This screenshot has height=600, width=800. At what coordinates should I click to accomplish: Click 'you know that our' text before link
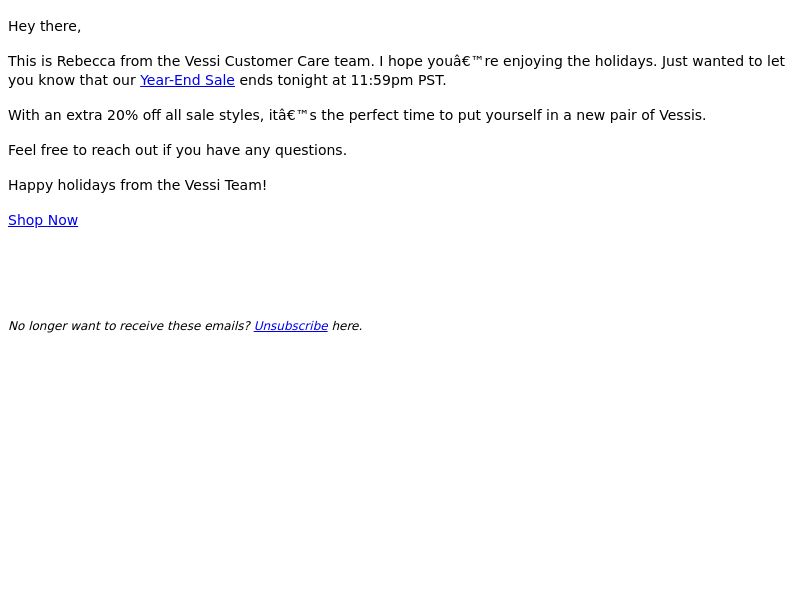pyautogui.click(x=72, y=80)
